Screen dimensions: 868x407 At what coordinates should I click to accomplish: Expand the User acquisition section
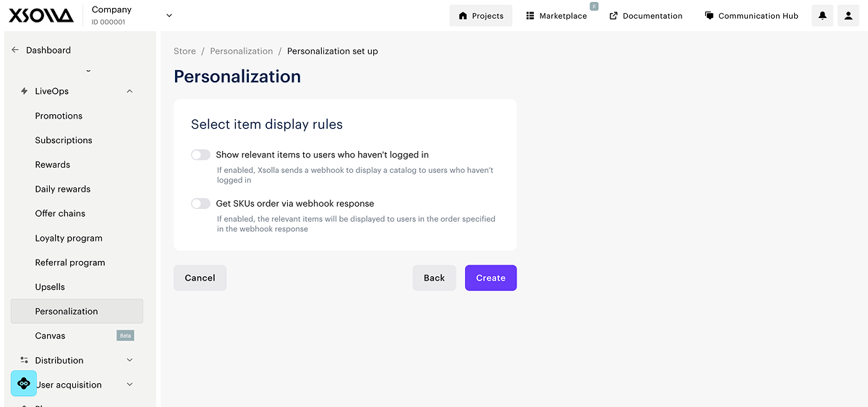pyautogui.click(x=130, y=385)
